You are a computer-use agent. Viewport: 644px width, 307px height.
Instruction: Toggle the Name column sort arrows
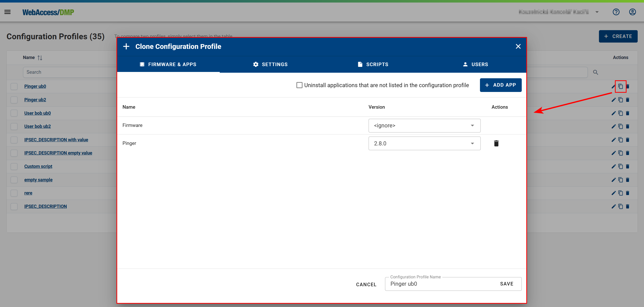tap(40, 57)
